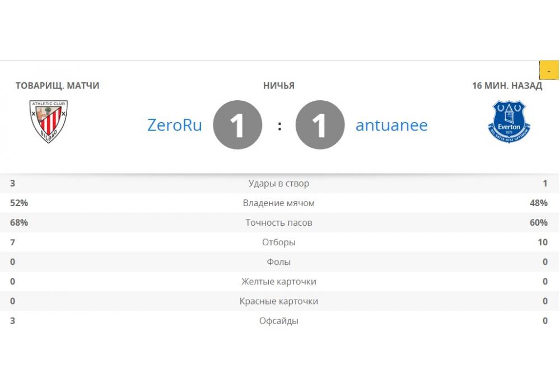560x392 pixels.
Task: Select the Отборы stat row
Action: coord(279,242)
